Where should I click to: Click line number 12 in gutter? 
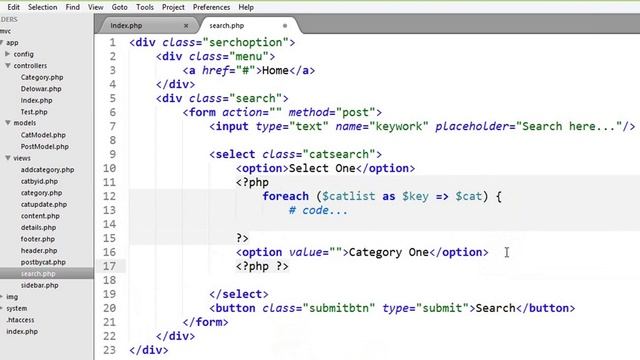coord(109,196)
